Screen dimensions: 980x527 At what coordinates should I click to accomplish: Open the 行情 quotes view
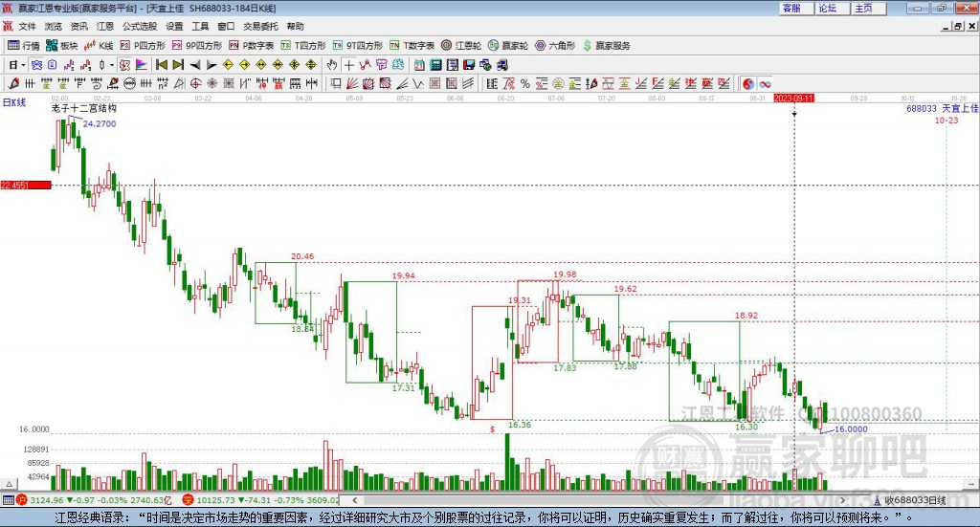pos(23,46)
